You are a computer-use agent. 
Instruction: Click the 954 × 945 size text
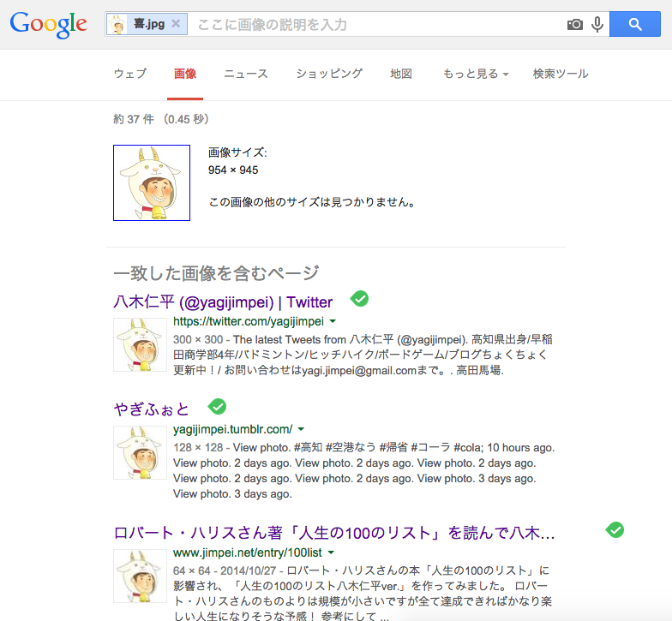tap(233, 170)
